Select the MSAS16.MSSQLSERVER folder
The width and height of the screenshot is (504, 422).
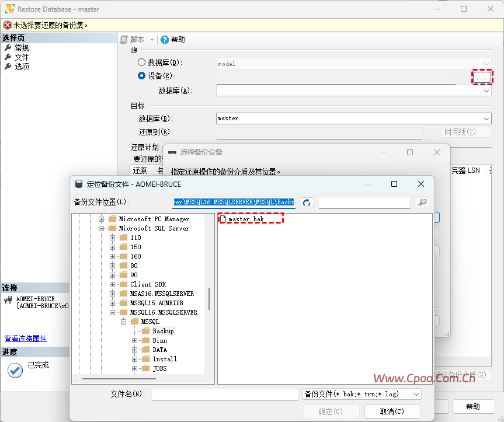coord(162,294)
